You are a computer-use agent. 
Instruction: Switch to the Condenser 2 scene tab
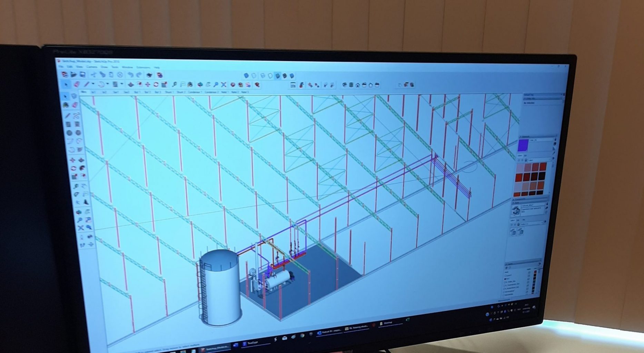211,92
